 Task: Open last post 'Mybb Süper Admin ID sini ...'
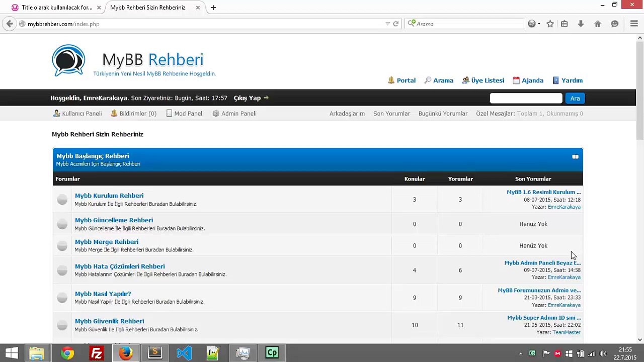[x=544, y=318]
